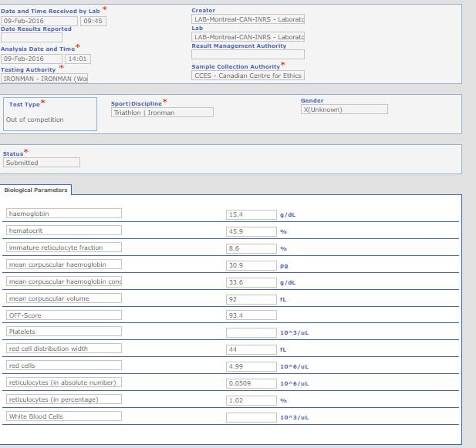Click the Analysis Date and Time label

(x=38, y=49)
